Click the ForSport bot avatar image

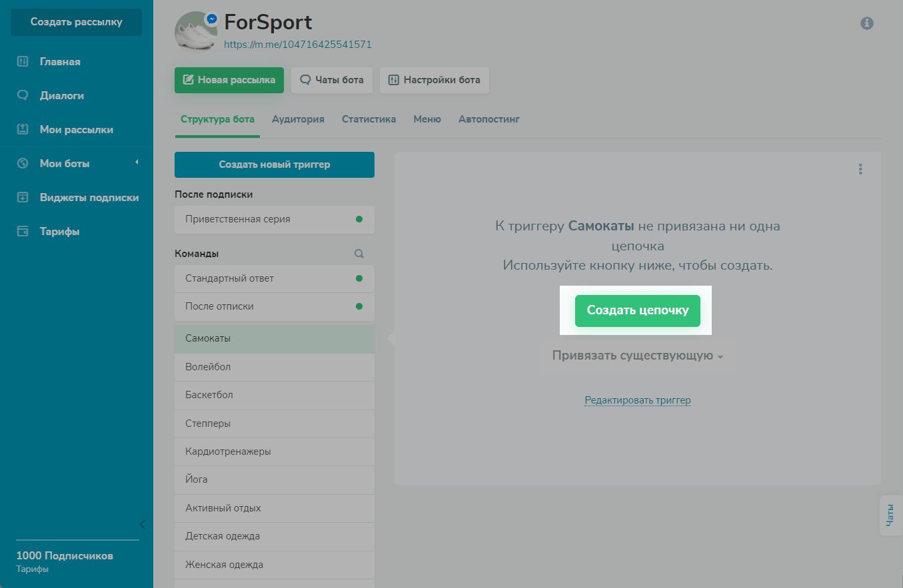[195, 31]
